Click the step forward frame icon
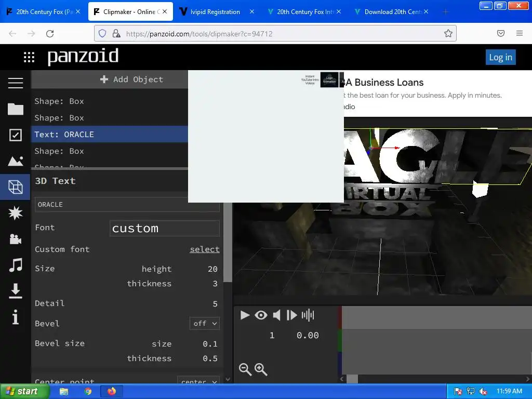 [x=291, y=315]
